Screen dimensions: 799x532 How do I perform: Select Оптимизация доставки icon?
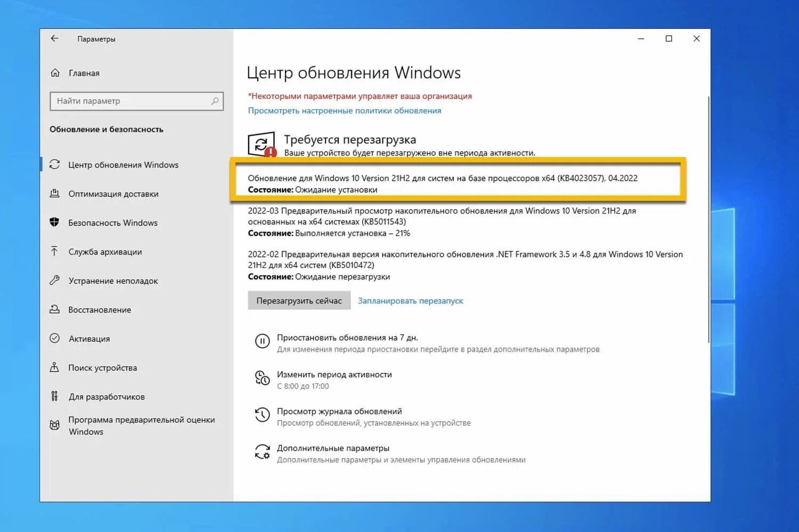55,194
